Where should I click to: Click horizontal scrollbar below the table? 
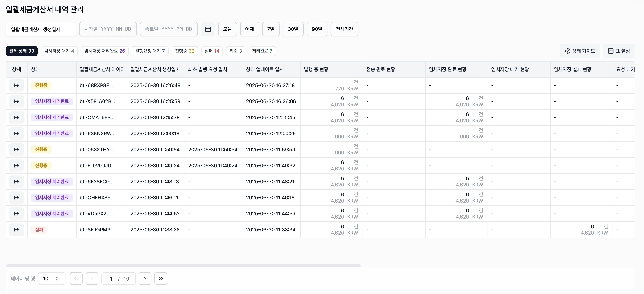pos(183,266)
